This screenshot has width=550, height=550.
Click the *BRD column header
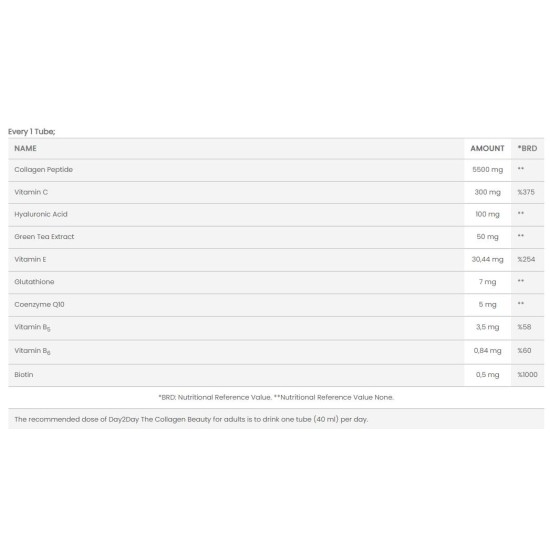527,148
